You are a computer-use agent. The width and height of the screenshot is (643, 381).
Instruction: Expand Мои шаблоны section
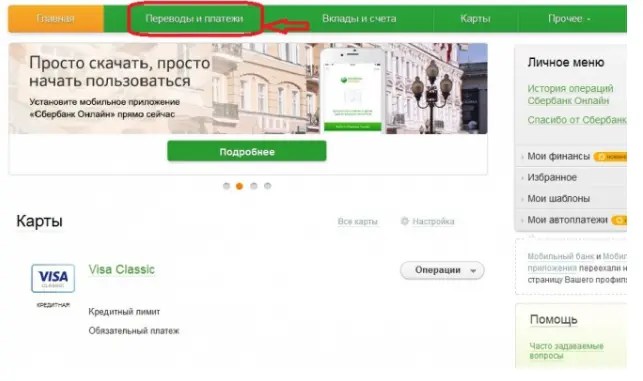click(558, 198)
